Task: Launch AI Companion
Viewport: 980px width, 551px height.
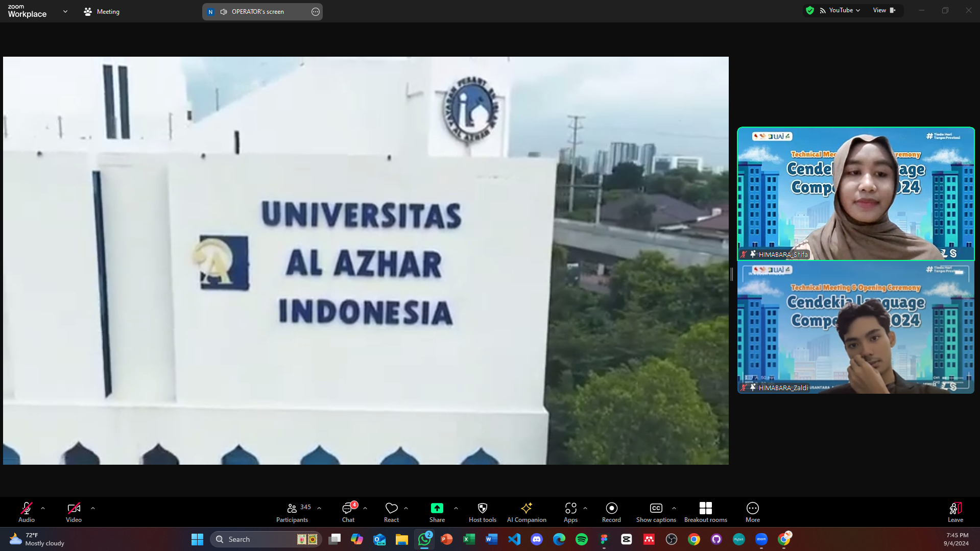Action: (526, 512)
